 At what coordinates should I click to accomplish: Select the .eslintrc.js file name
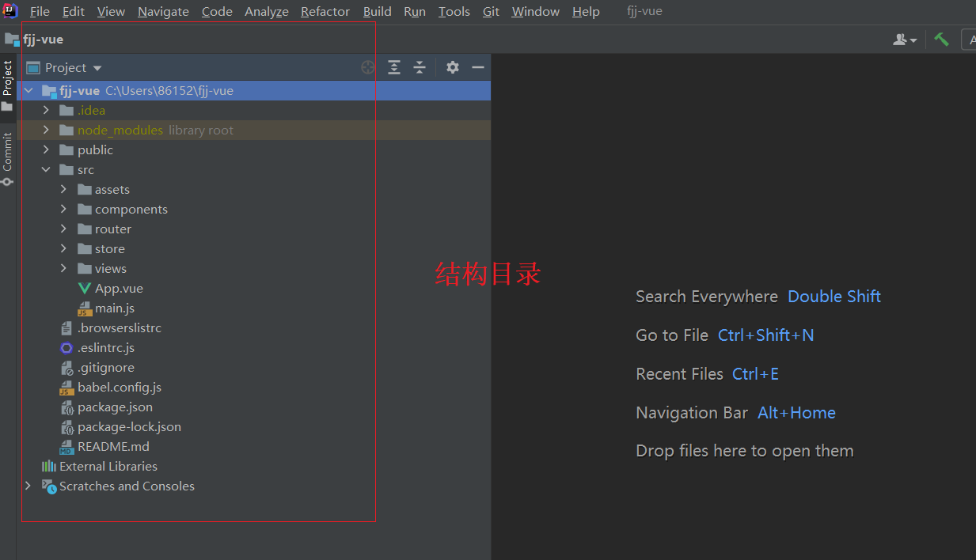click(x=106, y=348)
